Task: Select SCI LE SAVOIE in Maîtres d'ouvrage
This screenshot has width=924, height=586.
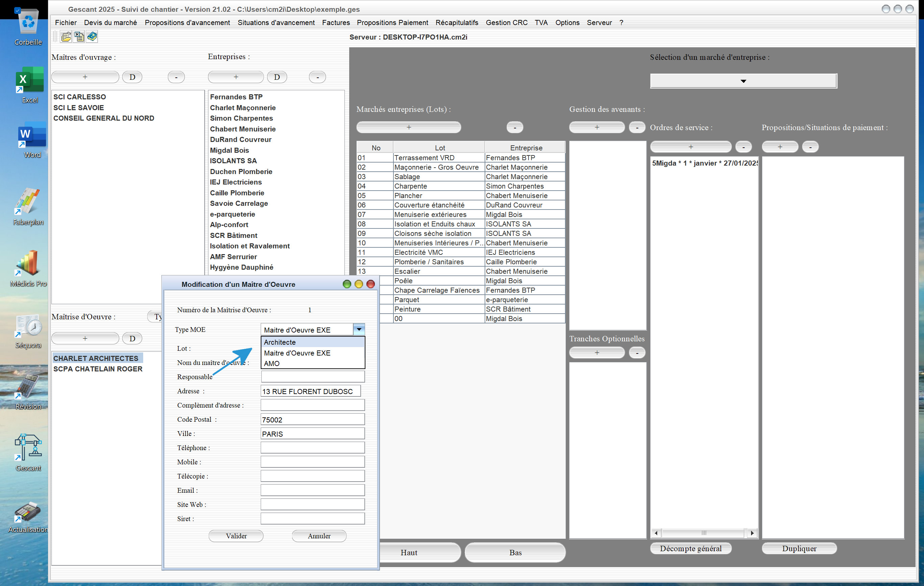Action: click(78, 107)
